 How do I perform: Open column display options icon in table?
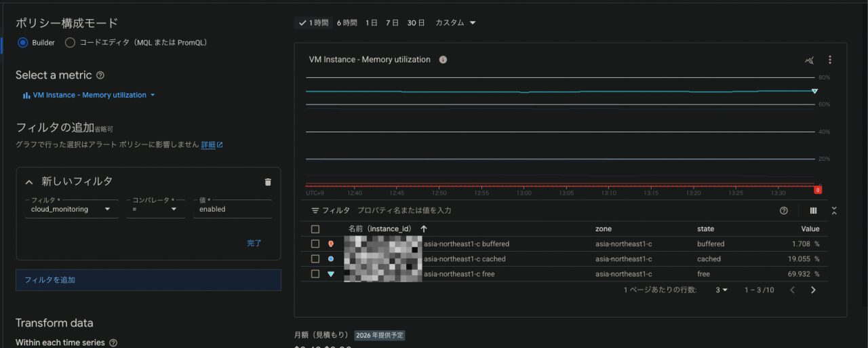pos(813,211)
